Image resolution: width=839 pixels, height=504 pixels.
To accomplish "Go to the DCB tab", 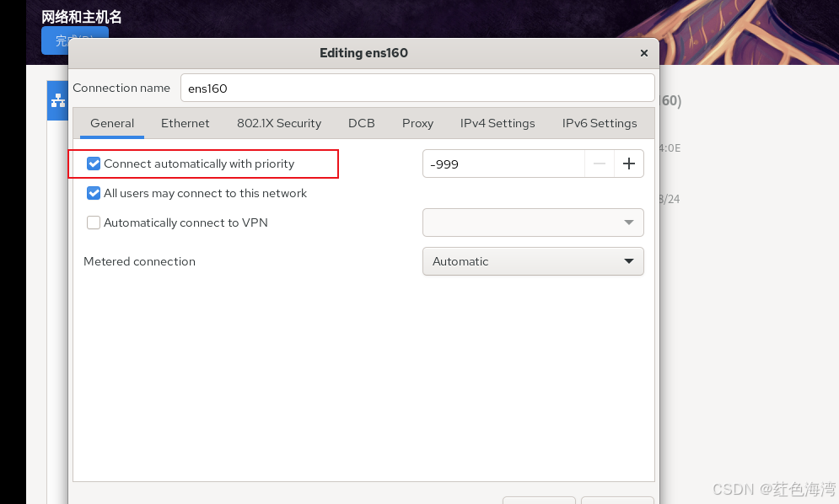I will pos(361,124).
